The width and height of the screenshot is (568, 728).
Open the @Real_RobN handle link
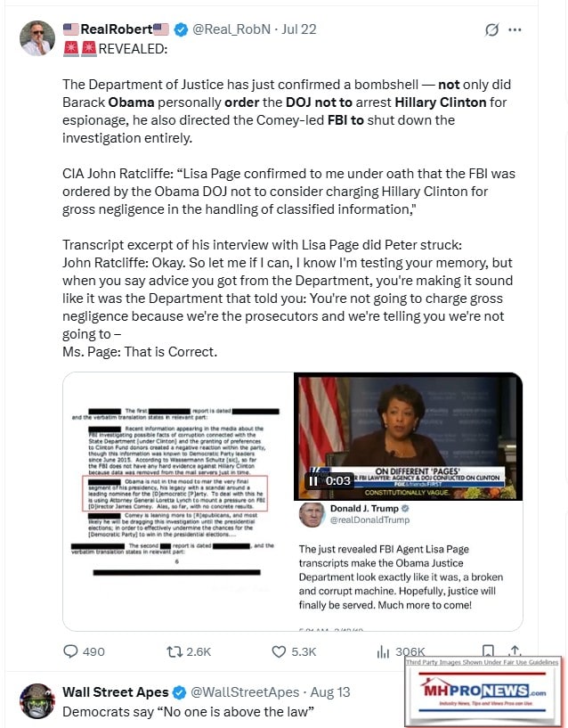pos(231,29)
